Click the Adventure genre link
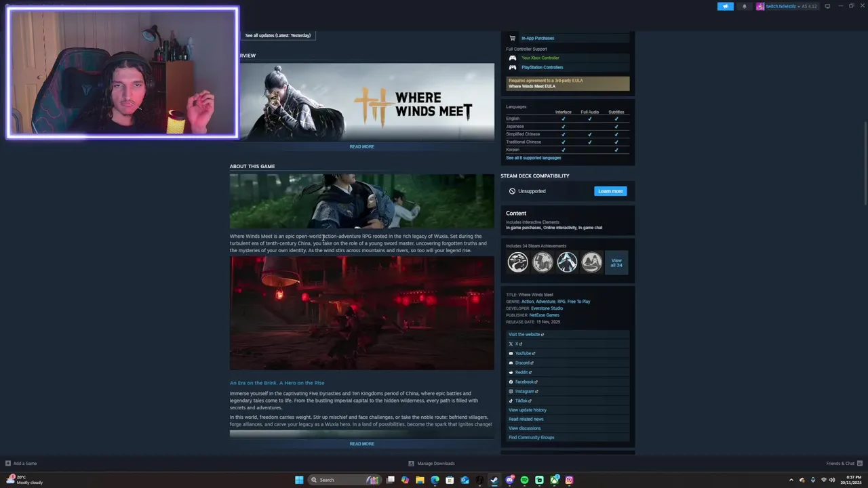The width and height of the screenshot is (868, 488). tap(546, 302)
